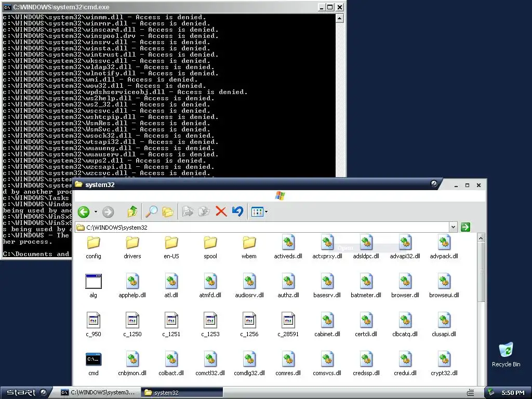Select the comsvcs.dll file

click(327, 364)
